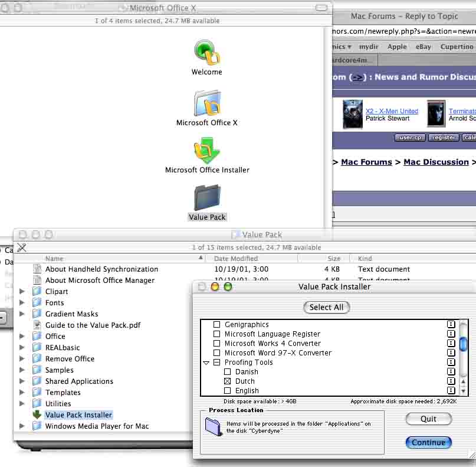Click the Windows Media Player for Mac folder icon
The image size is (476, 467).
coord(37,426)
